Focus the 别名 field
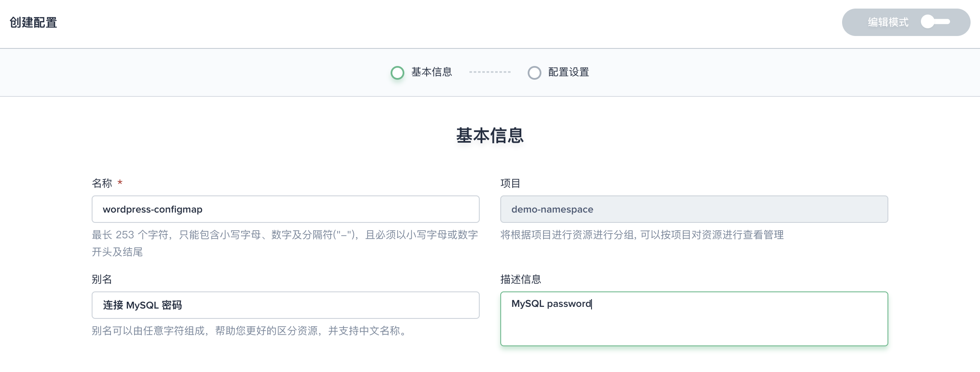 [x=286, y=305]
